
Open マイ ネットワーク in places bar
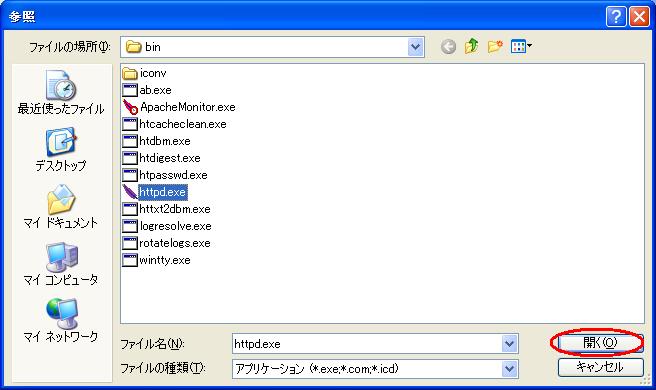click(x=61, y=320)
